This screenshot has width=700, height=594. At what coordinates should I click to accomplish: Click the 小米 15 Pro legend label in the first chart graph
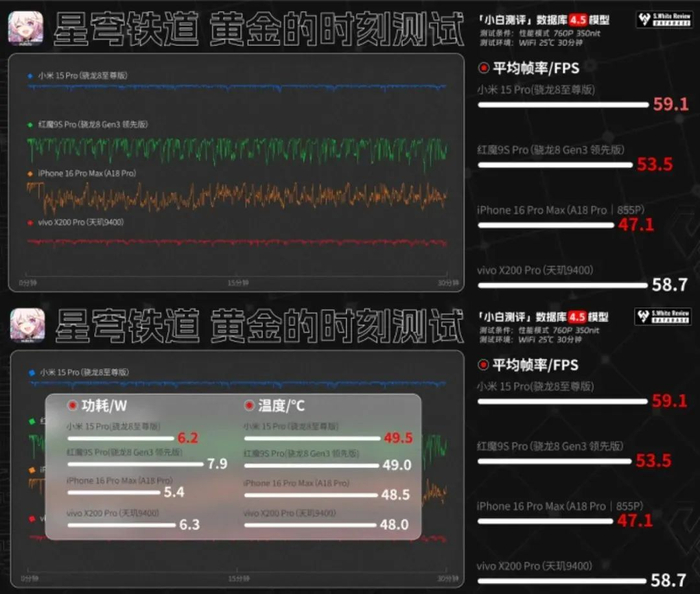tap(83, 76)
